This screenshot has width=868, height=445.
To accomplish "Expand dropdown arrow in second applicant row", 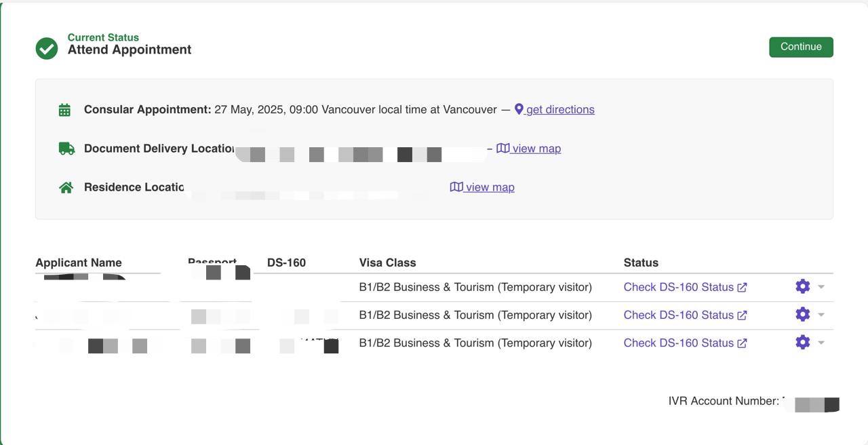I will [x=821, y=315].
